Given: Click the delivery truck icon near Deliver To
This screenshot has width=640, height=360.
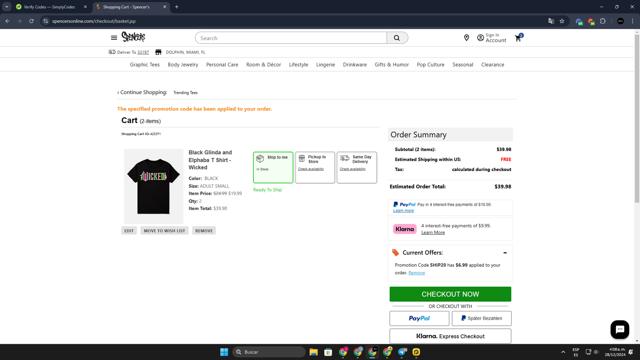Looking at the screenshot, I should [112, 52].
